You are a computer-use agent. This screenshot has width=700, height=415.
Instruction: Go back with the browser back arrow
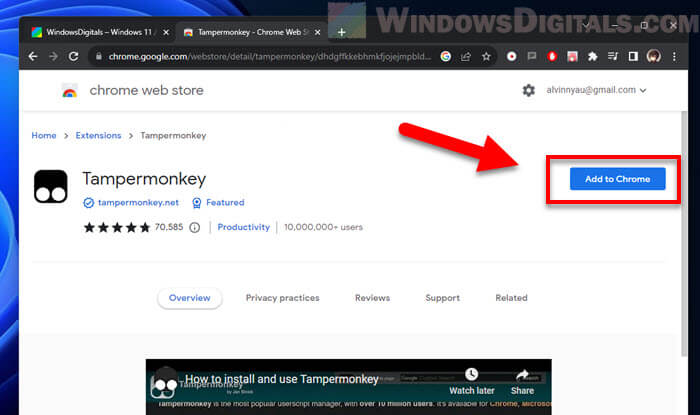pos(33,56)
